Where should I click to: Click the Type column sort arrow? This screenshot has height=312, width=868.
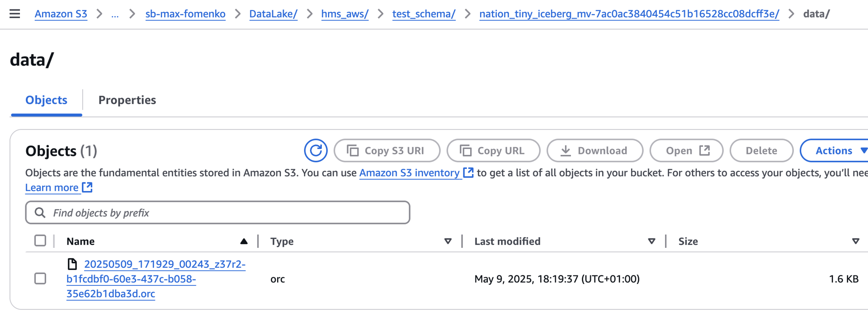(448, 241)
